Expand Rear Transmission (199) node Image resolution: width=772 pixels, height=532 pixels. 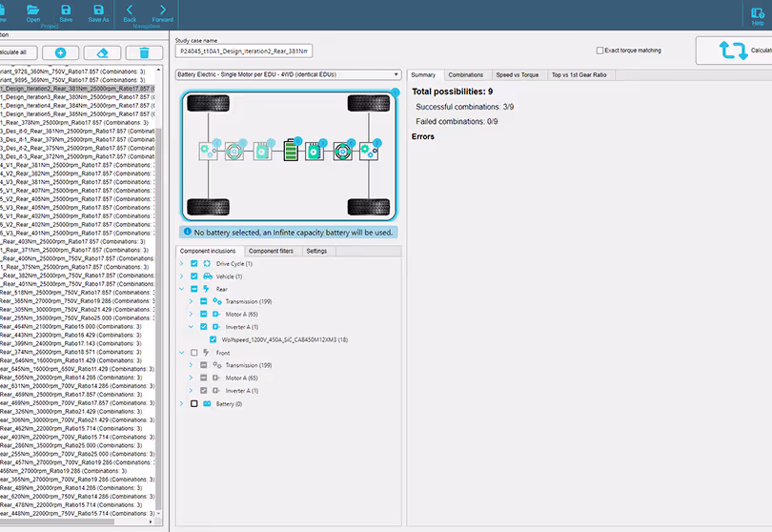coord(191,301)
